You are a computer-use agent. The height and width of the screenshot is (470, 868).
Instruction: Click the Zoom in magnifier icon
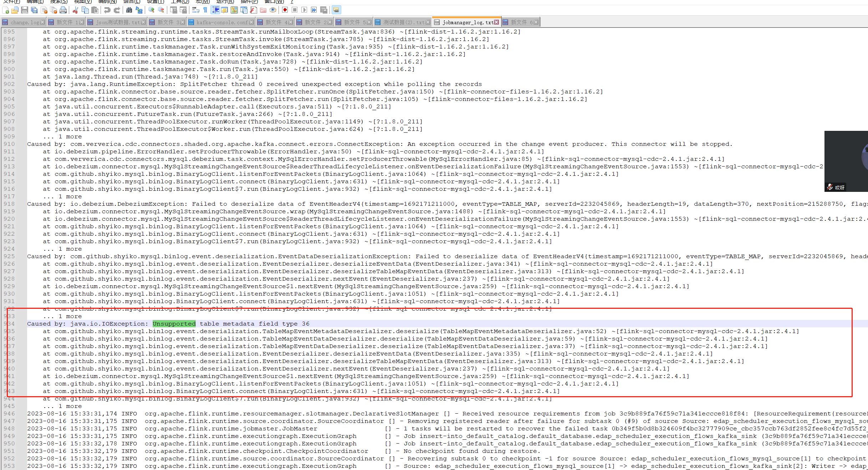coord(152,10)
